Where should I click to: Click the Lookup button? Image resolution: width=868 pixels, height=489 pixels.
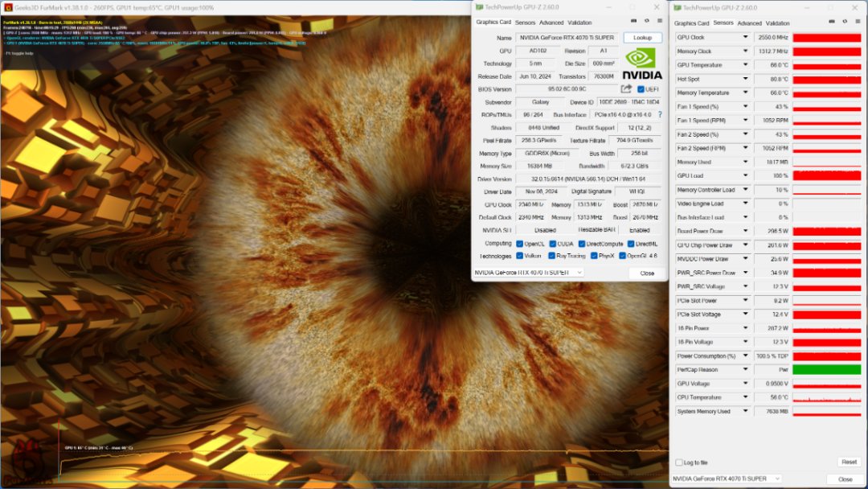tap(642, 38)
